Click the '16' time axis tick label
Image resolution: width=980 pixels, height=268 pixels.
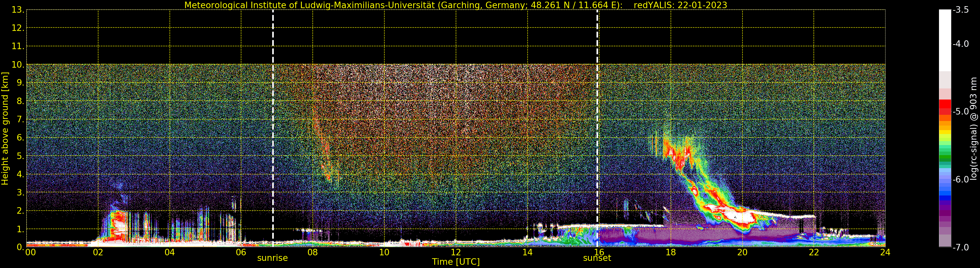click(x=599, y=252)
